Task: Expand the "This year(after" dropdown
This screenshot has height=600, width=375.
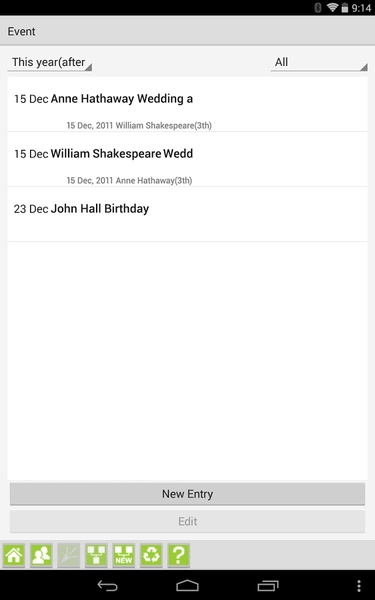Action: (50, 62)
